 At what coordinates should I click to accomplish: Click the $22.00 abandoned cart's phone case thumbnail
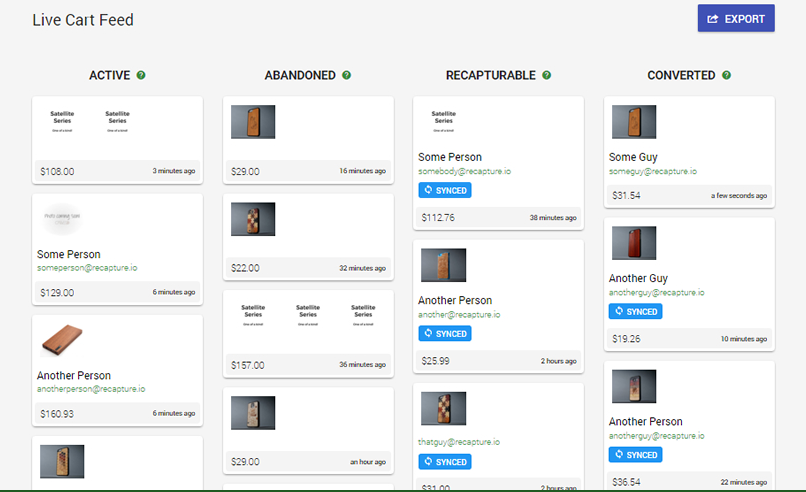(x=253, y=219)
